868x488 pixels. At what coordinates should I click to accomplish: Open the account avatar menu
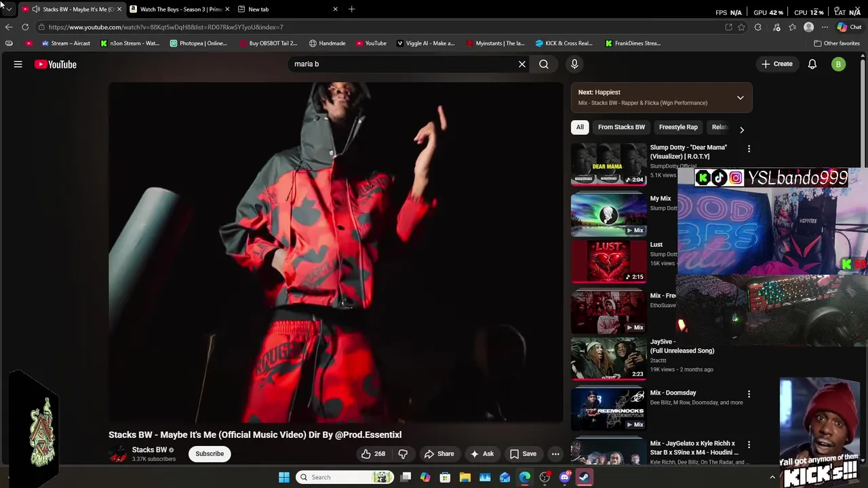(839, 64)
